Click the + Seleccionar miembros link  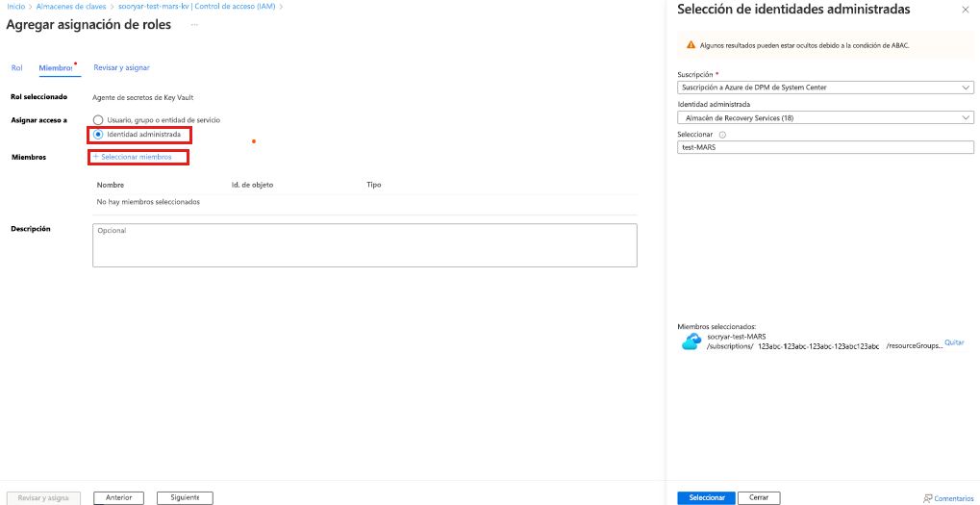click(132, 157)
